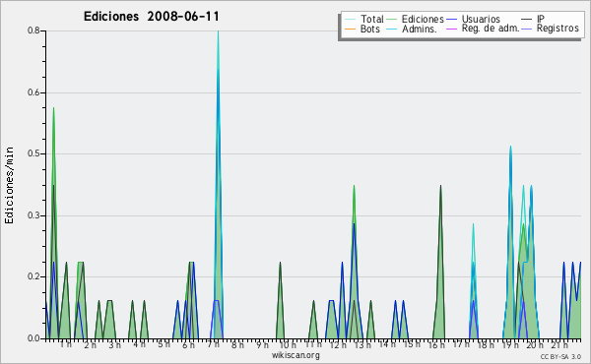The height and width of the screenshot is (364, 591).
Task: Open the wikiscan.org link below the chart
Action: pyautogui.click(x=295, y=355)
